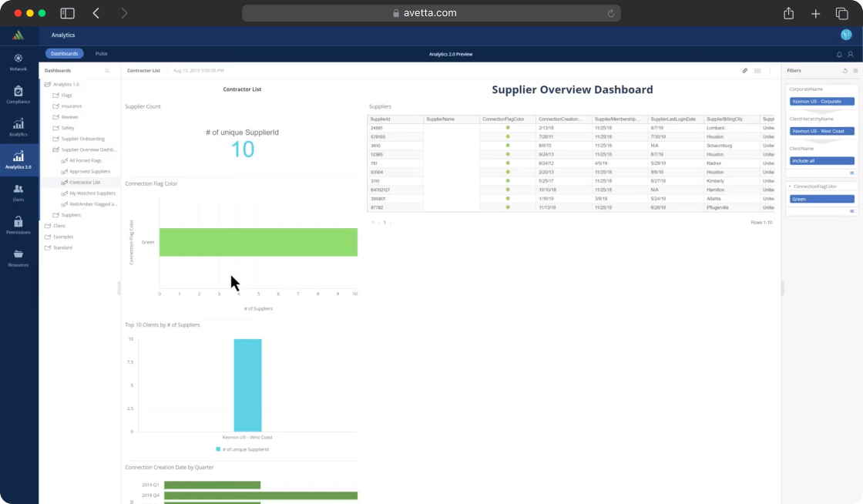Switch to the Pulse tab
863x504 pixels.
point(101,53)
